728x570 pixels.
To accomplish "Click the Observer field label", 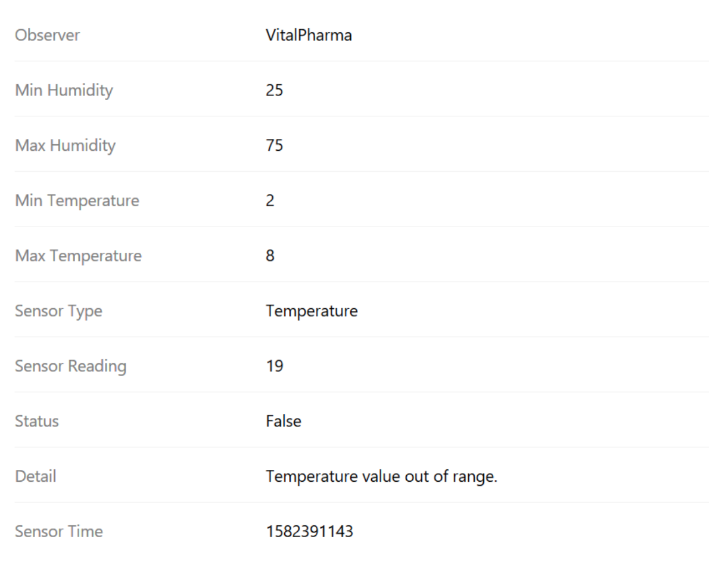I will tap(47, 35).
